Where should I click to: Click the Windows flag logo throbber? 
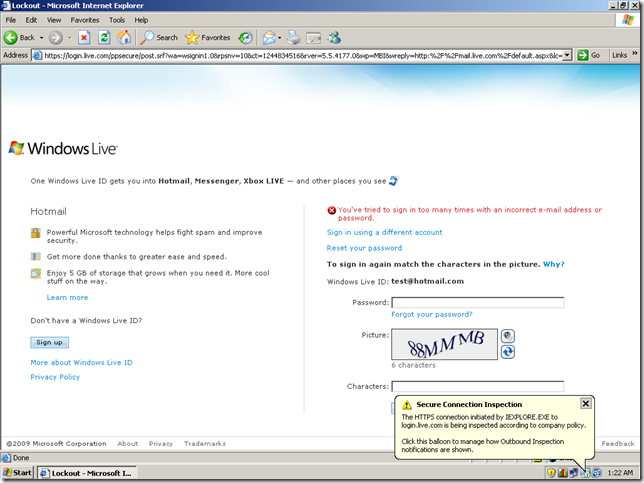tap(628, 20)
